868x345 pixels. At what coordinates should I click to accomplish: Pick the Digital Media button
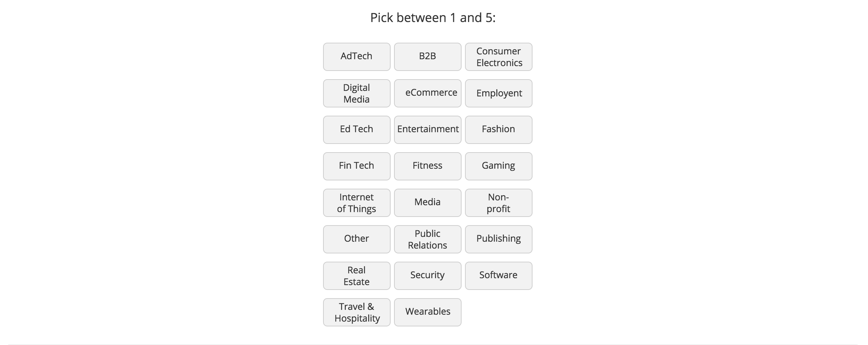pos(356,93)
